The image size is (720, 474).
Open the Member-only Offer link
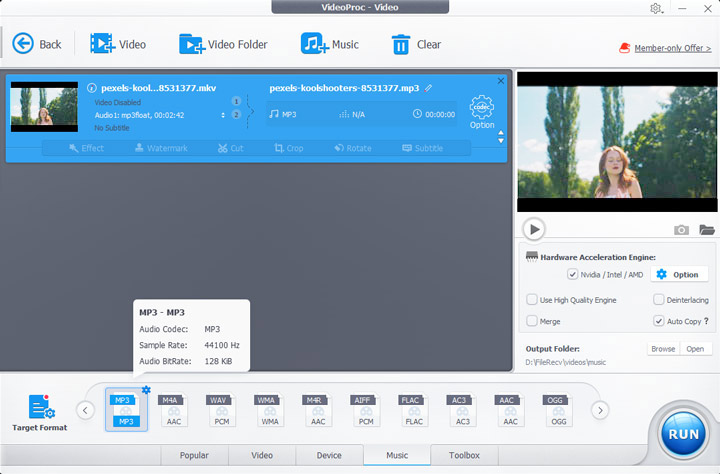672,48
